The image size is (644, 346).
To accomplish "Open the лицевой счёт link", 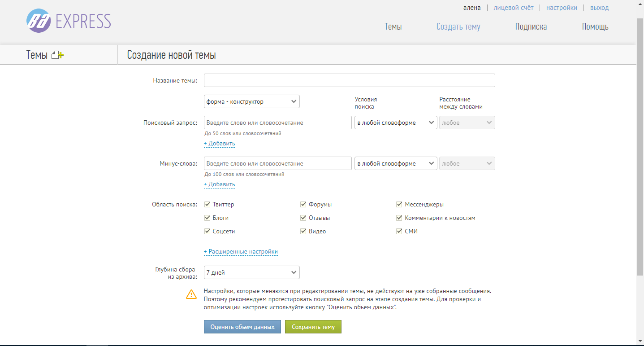I will (513, 8).
